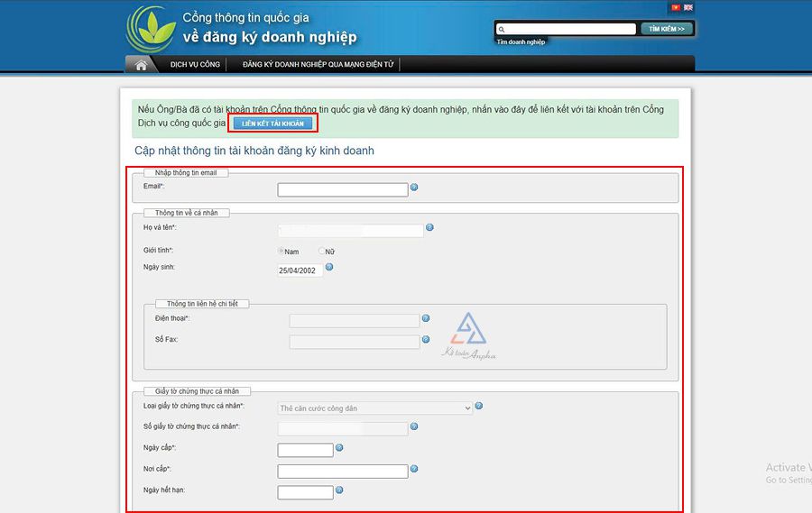Click the Liên kết tài khoản button
Screen dimensions: 812x513
pyautogui.click(x=272, y=123)
